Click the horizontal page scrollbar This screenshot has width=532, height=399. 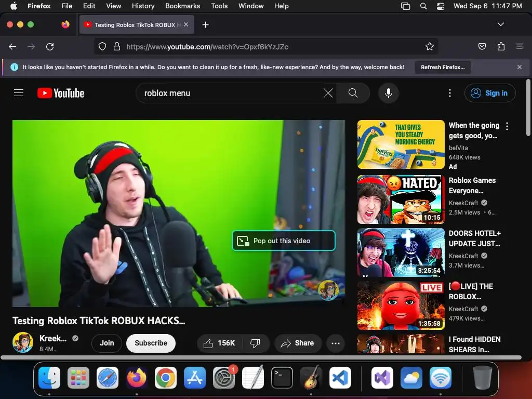coord(261,357)
